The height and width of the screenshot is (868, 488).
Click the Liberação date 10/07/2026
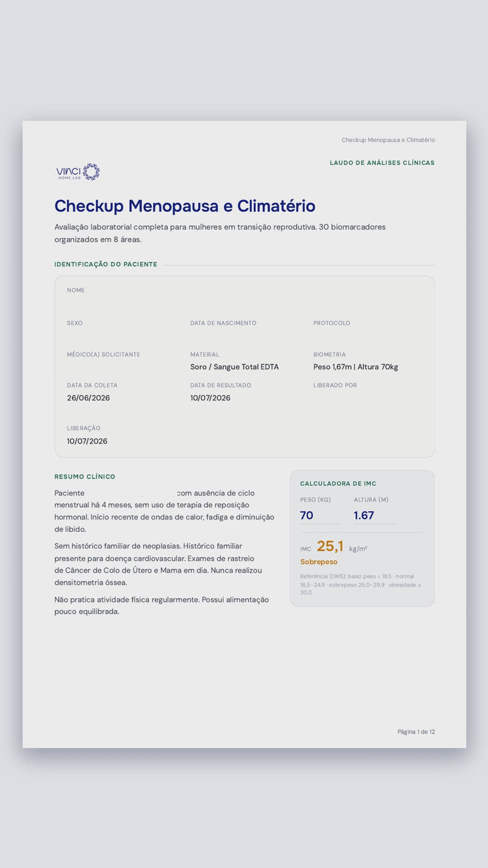click(x=87, y=441)
